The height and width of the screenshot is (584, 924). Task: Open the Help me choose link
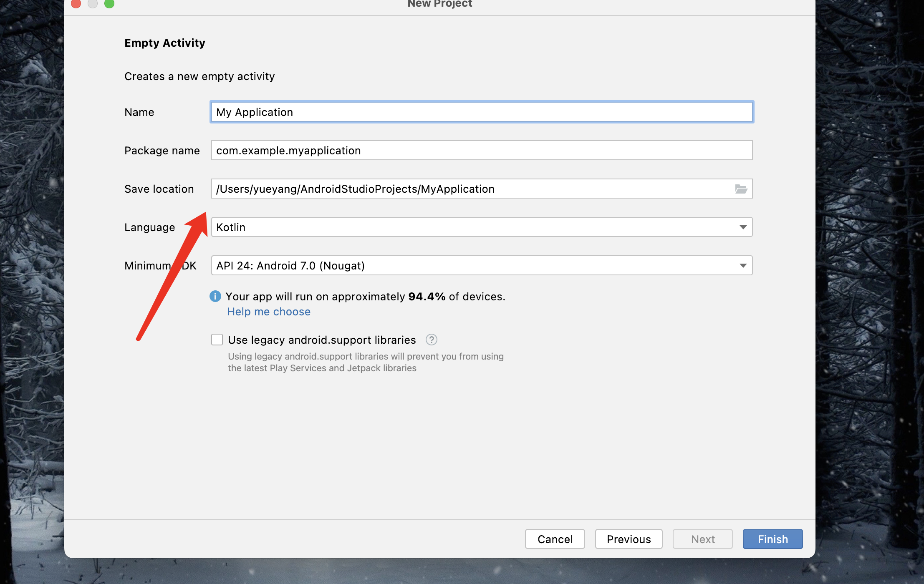point(269,312)
